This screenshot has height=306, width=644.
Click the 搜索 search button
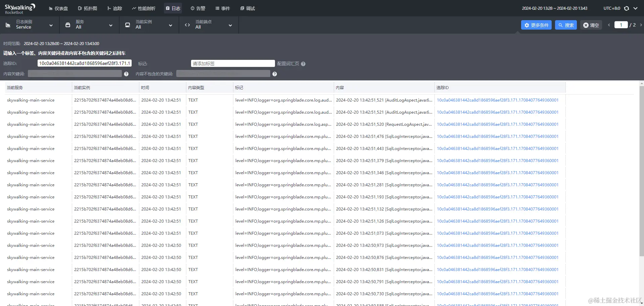[566, 25]
